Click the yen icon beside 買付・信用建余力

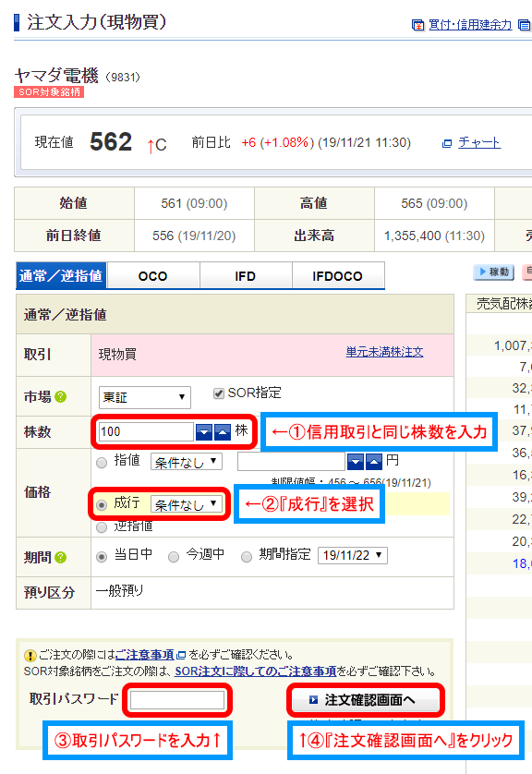coord(417,25)
